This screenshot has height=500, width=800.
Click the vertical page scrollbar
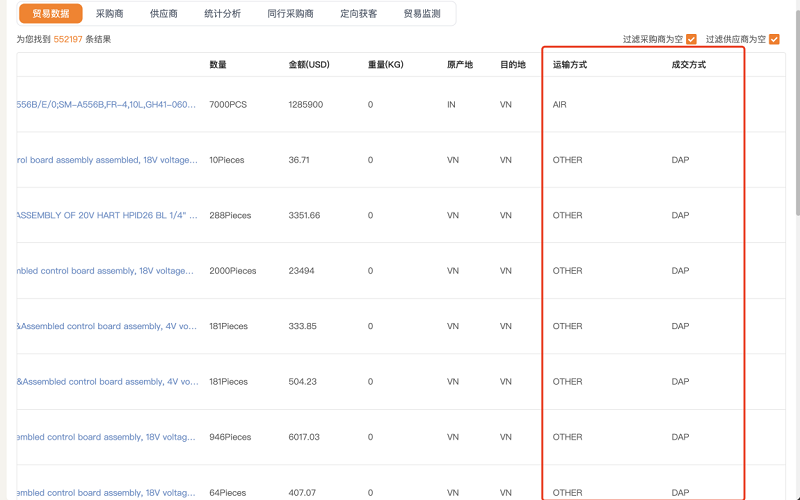(x=797, y=112)
